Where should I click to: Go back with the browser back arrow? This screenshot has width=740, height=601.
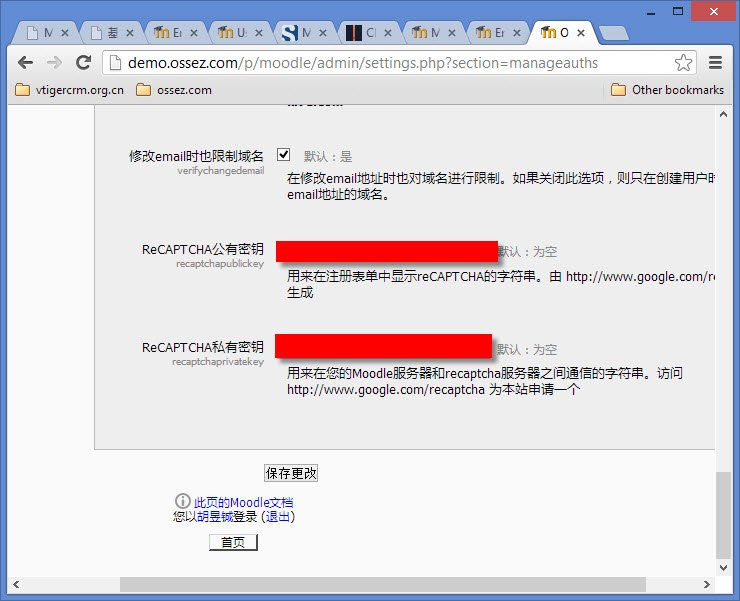[25, 62]
